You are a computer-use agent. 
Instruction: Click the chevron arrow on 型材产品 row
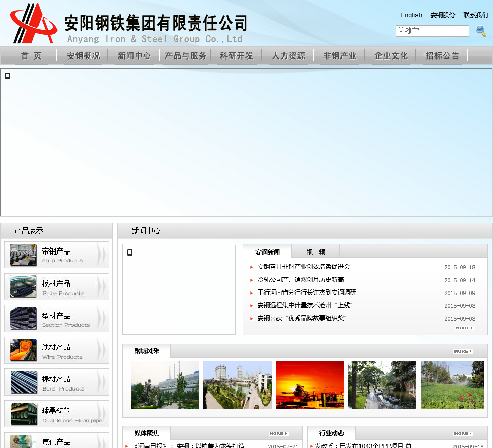pos(101,318)
